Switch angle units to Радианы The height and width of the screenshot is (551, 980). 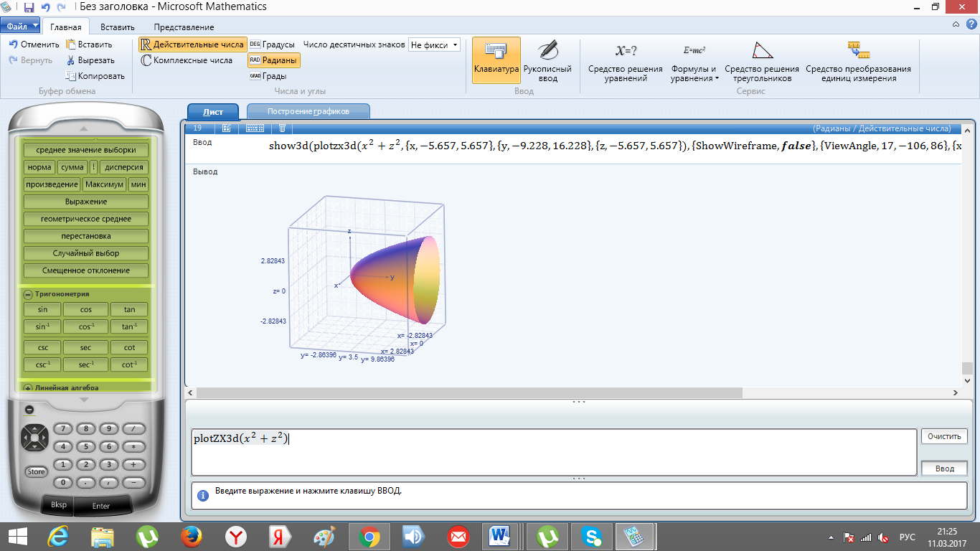click(274, 60)
